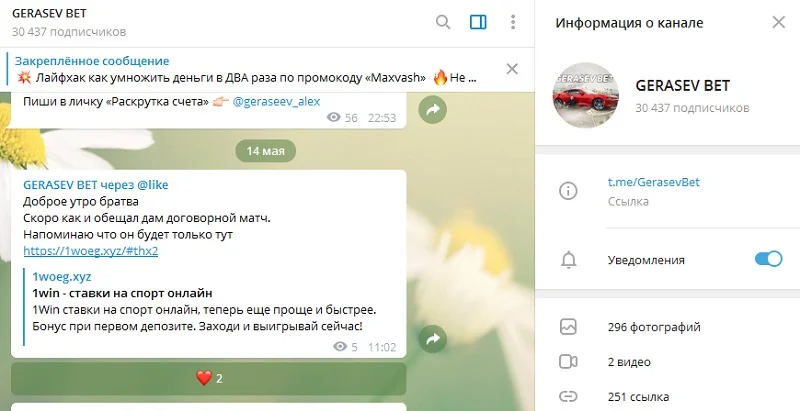Open the three-dot more options menu
Image resolution: width=800 pixels, height=411 pixels.
[513, 22]
